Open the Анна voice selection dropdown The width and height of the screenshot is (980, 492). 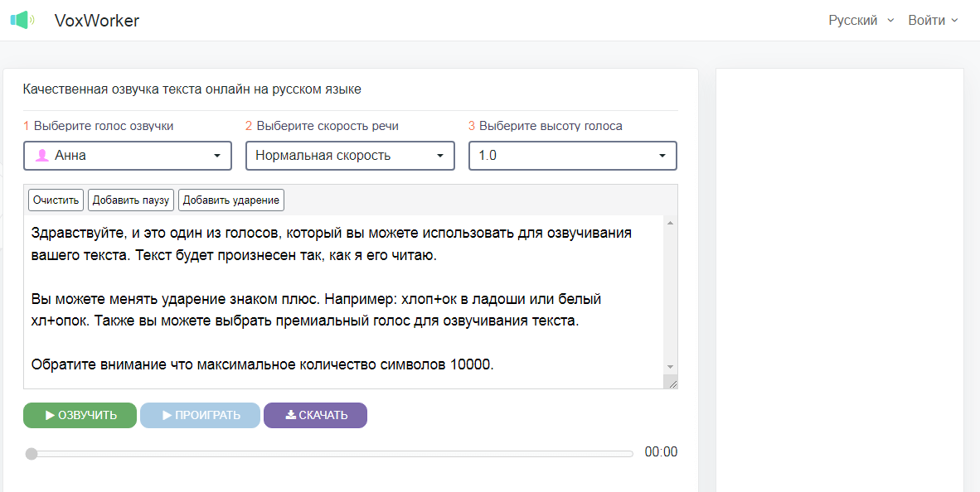click(x=128, y=156)
